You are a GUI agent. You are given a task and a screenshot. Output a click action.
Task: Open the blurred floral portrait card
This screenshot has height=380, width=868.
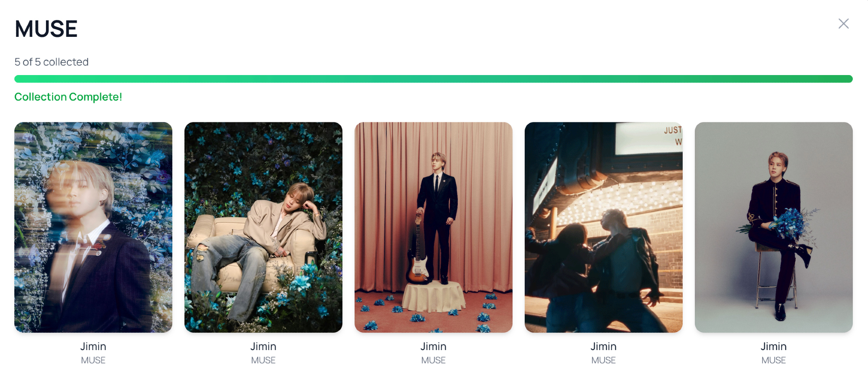[93, 227]
